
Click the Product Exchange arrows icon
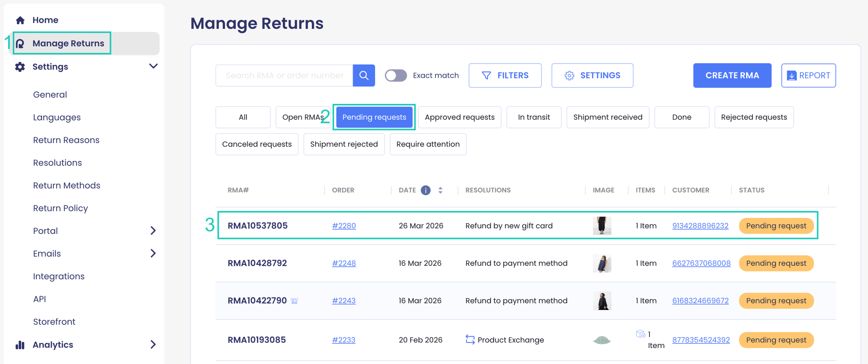(x=470, y=340)
